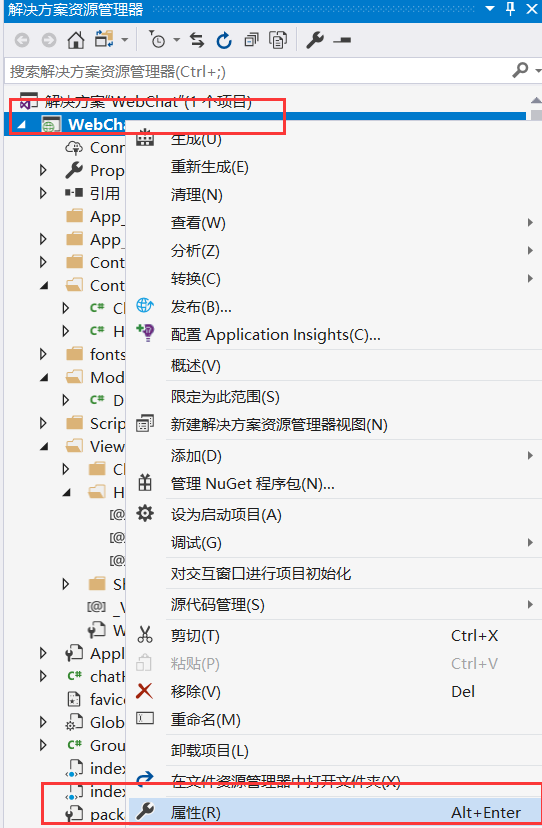Choose 发布(B)... from context menu

point(201,307)
